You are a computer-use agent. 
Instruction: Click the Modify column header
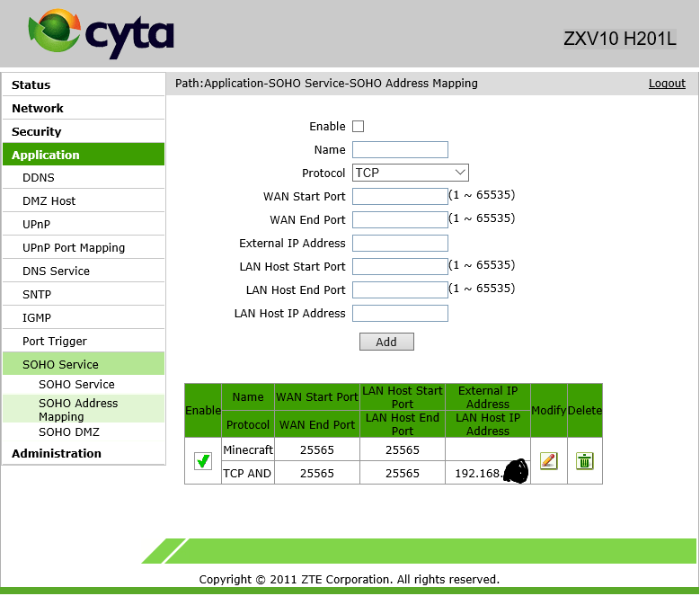pyautogui.click(x=549, y=410)
